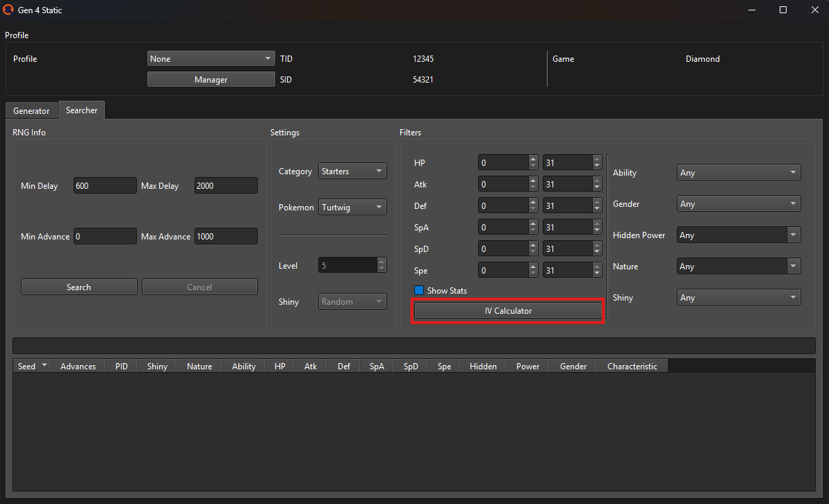Image resolution: width=829 pixels, height=504 pixels.
Task: Click the SpA column header
Action: (x=377, y=366)
